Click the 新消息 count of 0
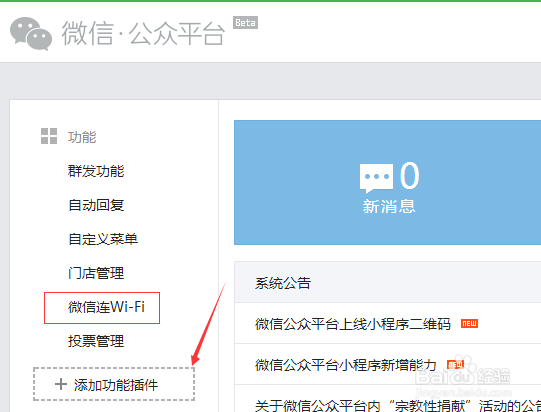 [x=410, y=176]
